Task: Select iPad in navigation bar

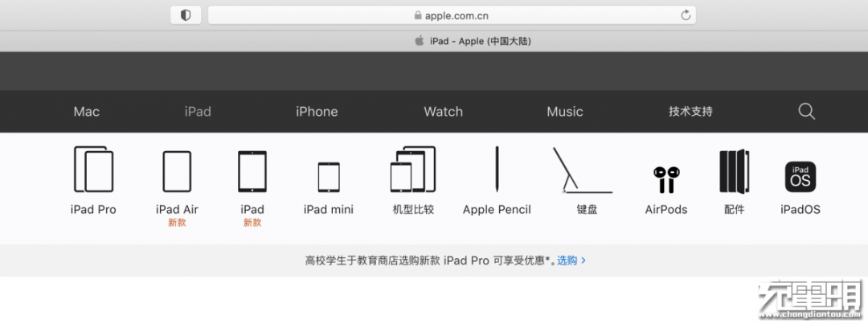Action: click(198, 111)
